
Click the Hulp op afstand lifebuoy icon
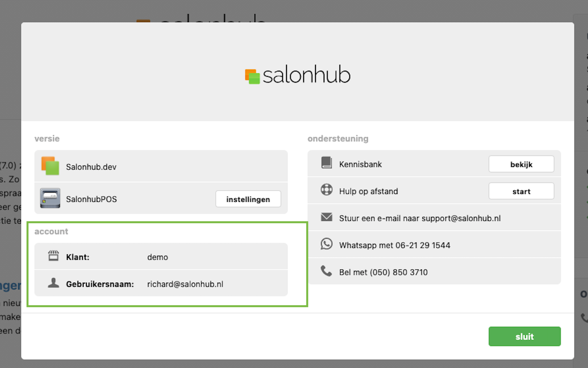pos(327,189)
